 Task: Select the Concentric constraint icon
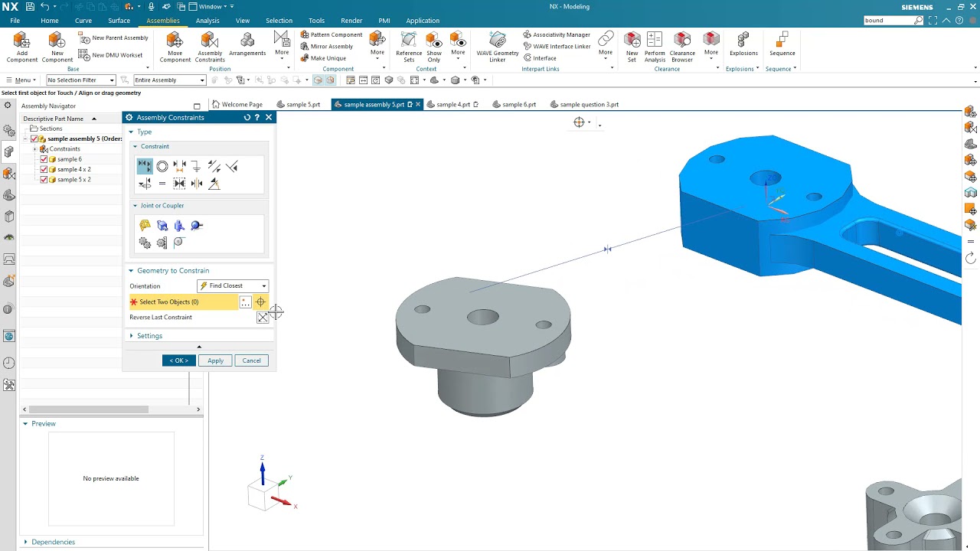coord(162,166)
